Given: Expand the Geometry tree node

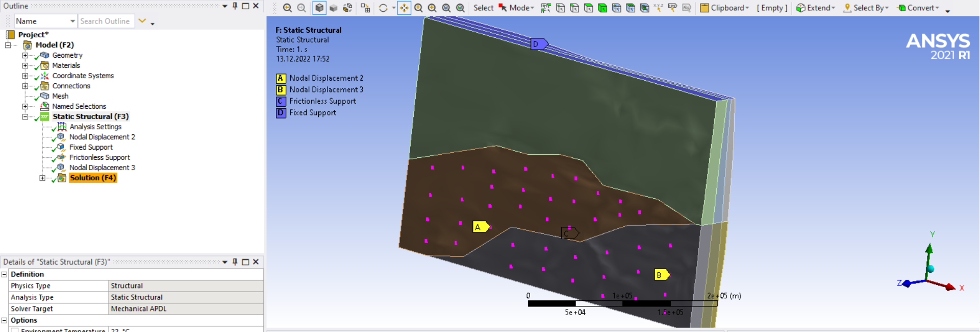Looking at the screenshot, I should pos(25,55).
